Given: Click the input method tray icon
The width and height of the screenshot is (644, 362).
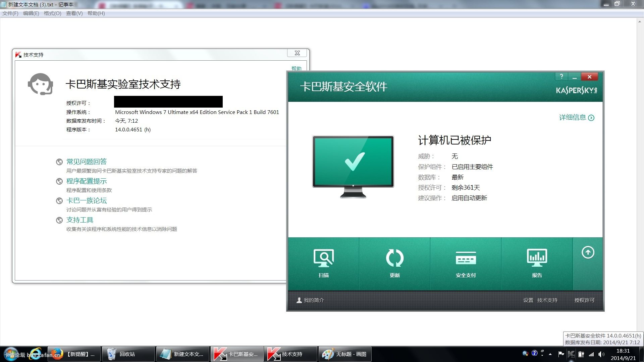Looking at the screenshot, I should click(526, 353).
